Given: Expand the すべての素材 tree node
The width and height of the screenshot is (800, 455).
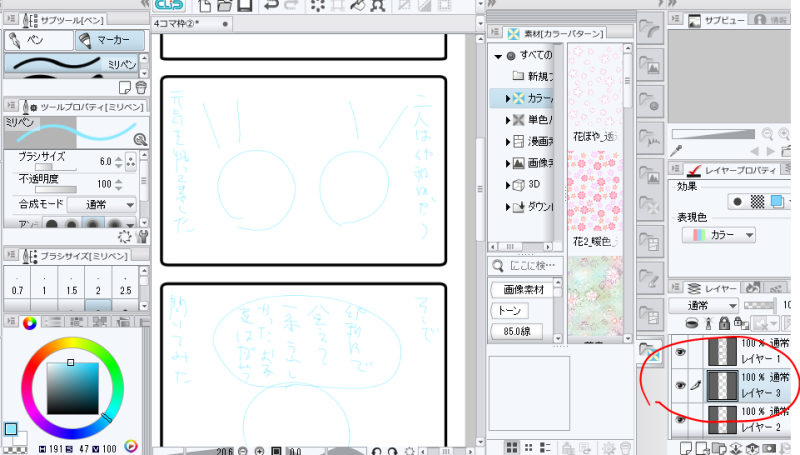Looking at the screenshot, I should coord(498,56).
